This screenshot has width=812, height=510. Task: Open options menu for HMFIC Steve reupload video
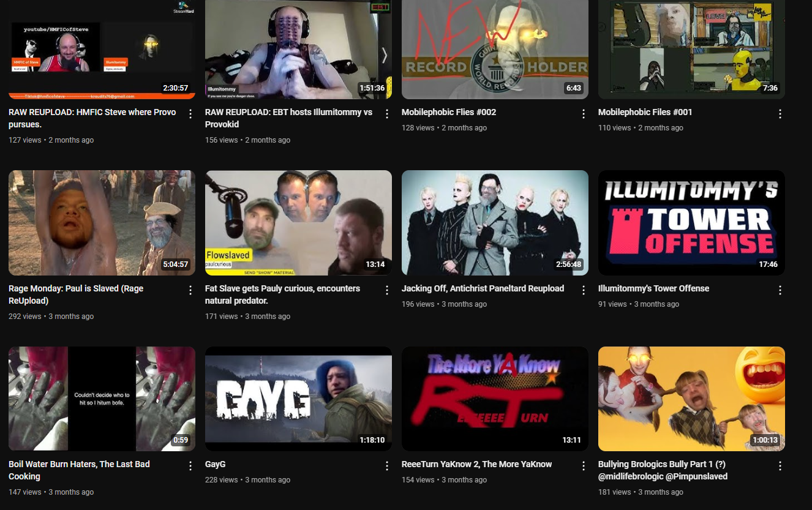coord(190,114)
